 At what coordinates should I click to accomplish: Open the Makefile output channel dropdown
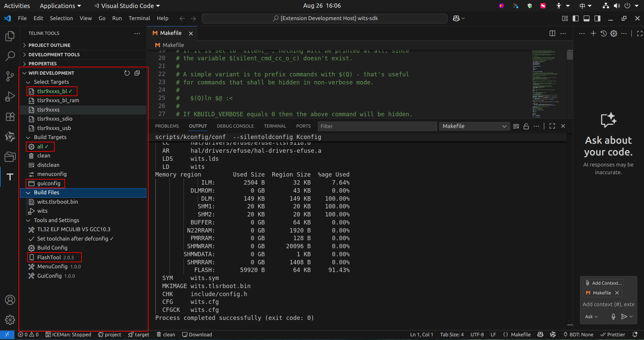474,126
